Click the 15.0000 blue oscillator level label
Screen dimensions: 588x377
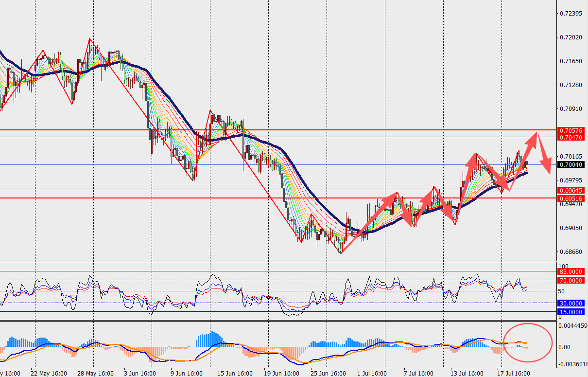click(571, 312)
